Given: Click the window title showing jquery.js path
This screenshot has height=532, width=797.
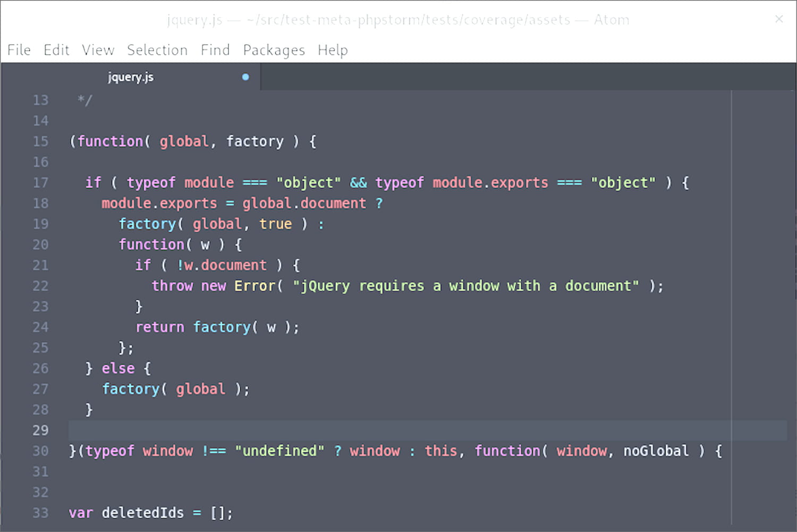Looking at the screenshot, I should point(397,20).
